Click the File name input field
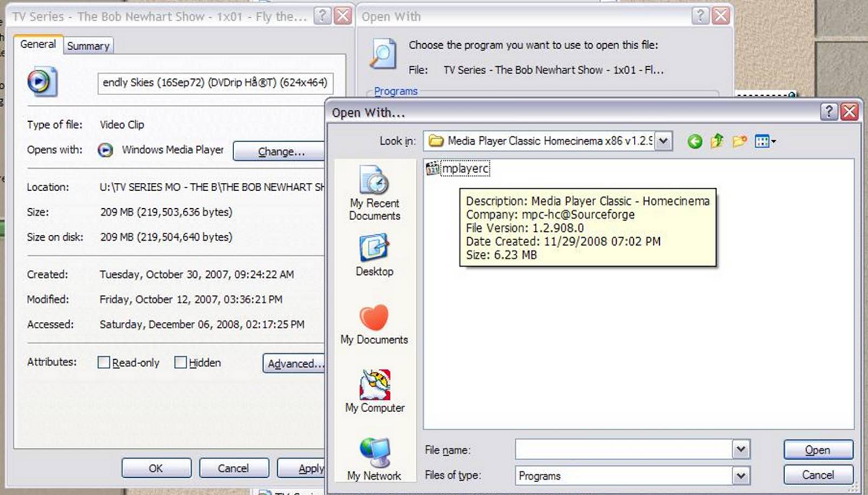 pyautogui.click(x=624, y=449)
